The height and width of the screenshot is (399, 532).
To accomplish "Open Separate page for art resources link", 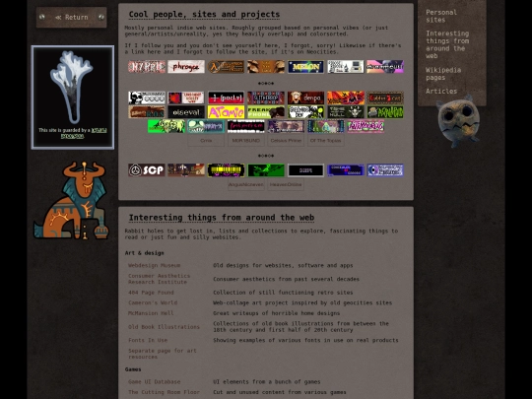I will point(163,354).
